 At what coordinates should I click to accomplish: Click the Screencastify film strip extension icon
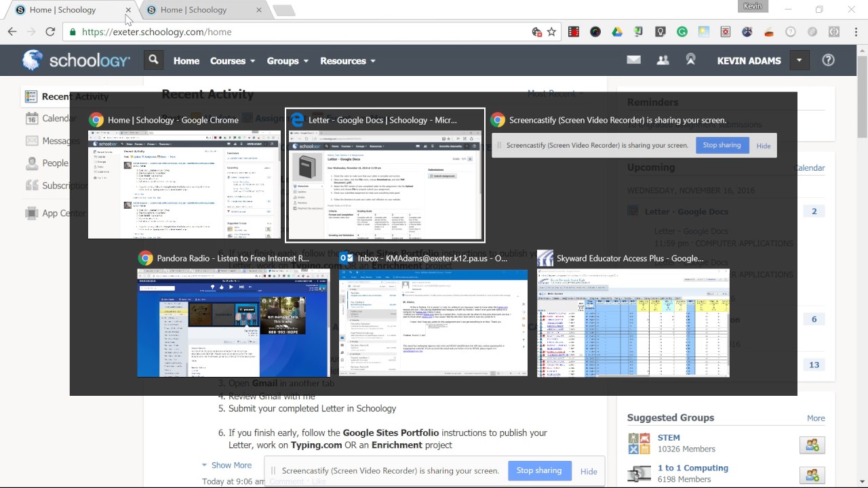coord(574,32)
